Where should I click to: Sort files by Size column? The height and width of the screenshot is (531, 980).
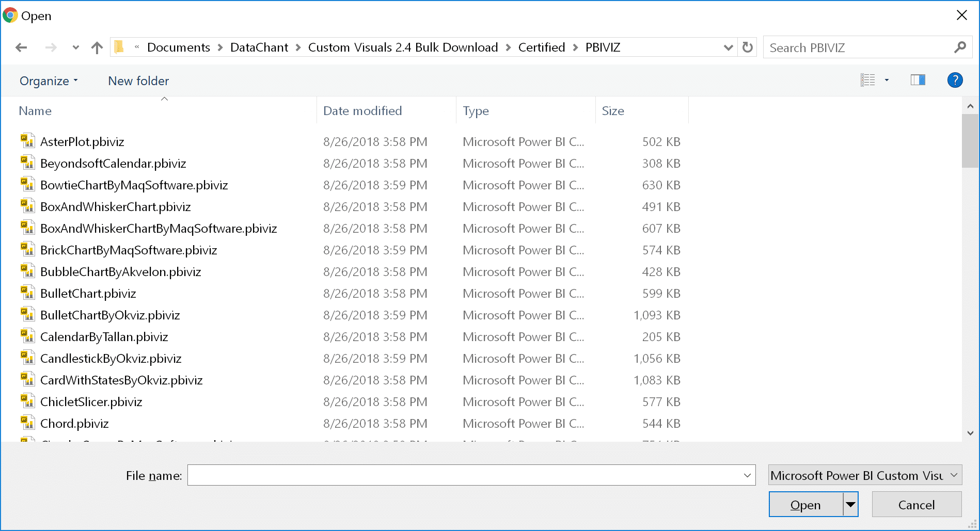[x=613, y=111]
